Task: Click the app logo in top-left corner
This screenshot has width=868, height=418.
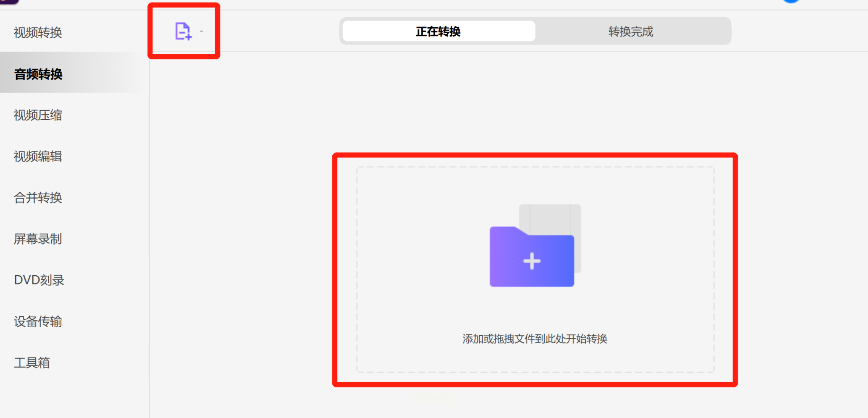Action: [x=9, y=2]
